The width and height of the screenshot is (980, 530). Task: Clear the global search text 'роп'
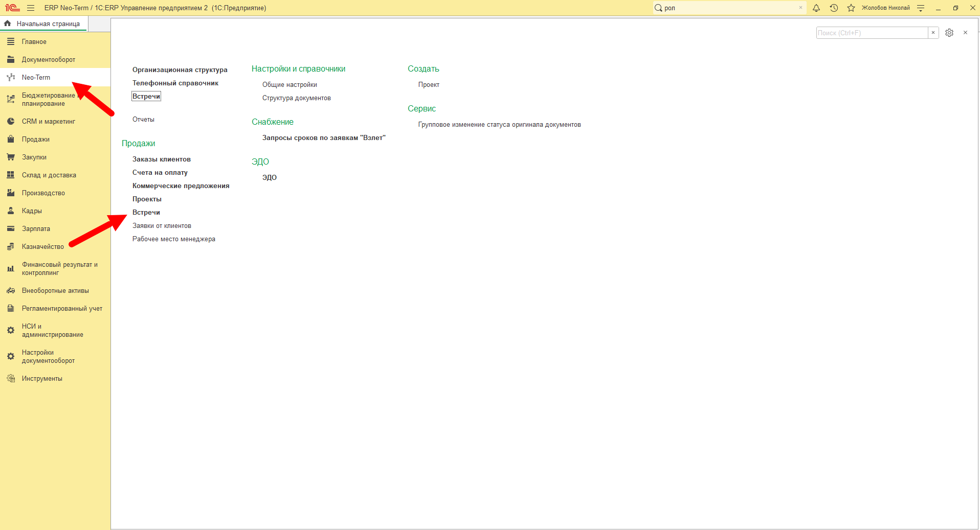pos(800,8)
